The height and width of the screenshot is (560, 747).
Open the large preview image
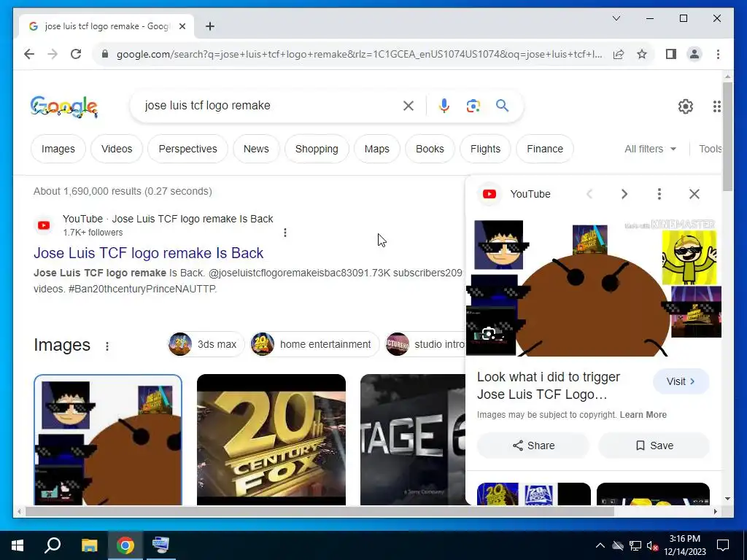pos(594,287)
